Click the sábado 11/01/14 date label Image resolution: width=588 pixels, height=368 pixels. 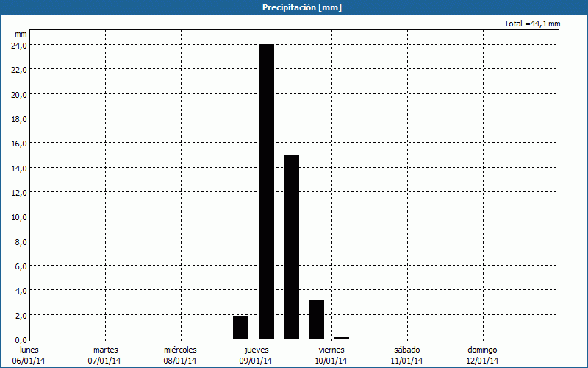pyautogui.click(x=406, y=355)
